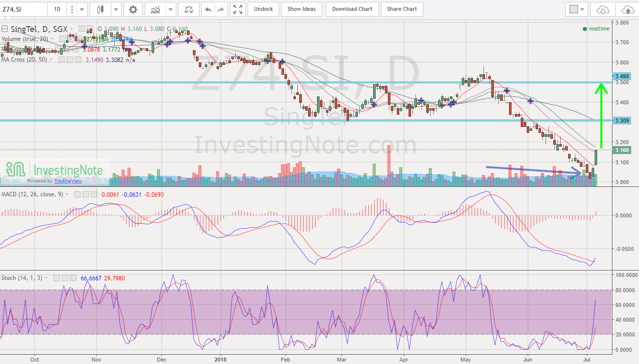Hide the MACD indicator with its eye toggle
Screen dimensions: 639x364
[77, 194]
